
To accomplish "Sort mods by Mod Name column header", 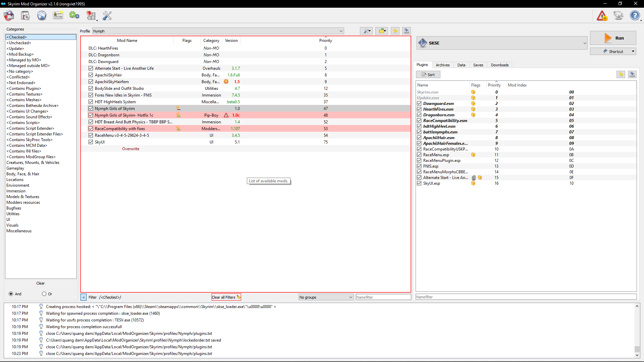I will click(x=127, y=40).
